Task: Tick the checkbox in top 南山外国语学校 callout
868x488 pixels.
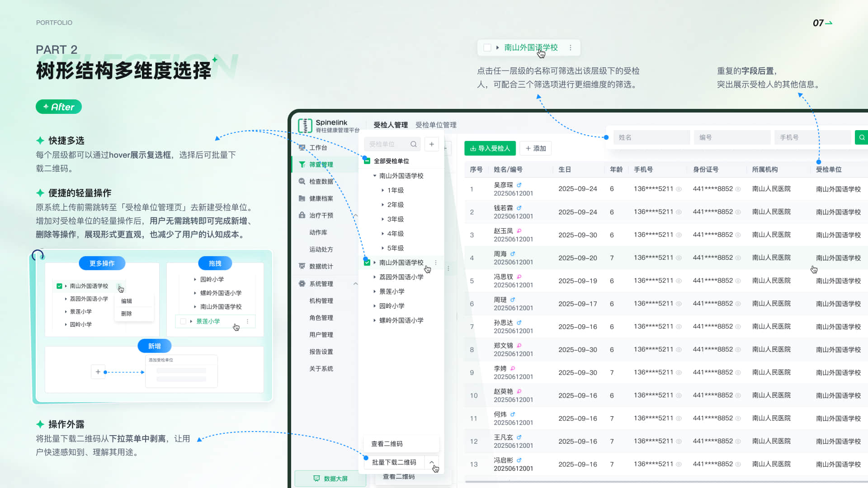Action: coord(487,47)
